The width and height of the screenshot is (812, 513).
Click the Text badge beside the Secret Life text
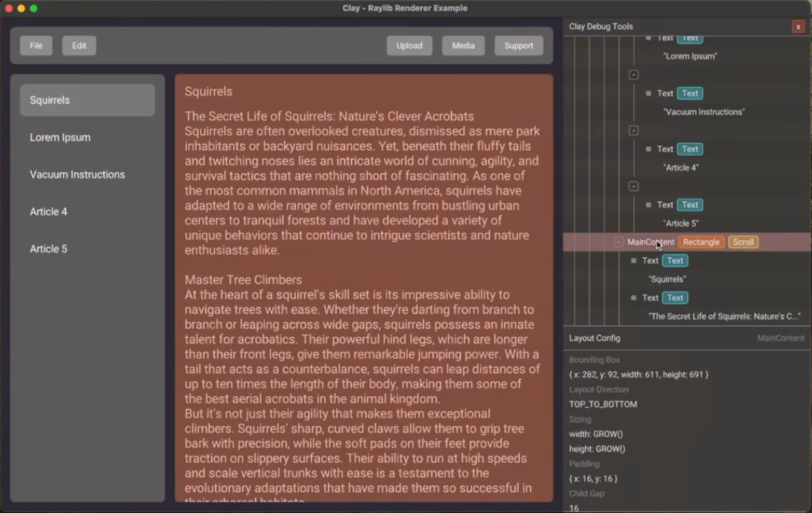point(674,298)
